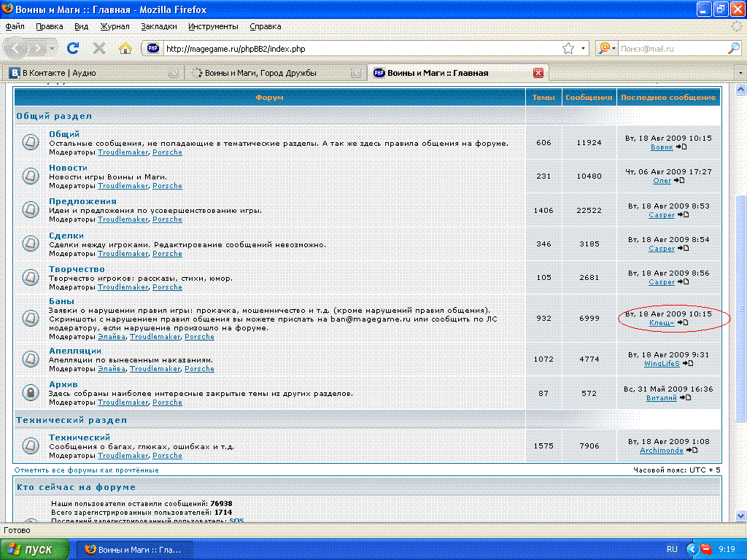Viewport: 747px width, 560px height.
Task: Open latest post icon next to Клещ~
Action: pyautogui.click(x=683, y=323)
